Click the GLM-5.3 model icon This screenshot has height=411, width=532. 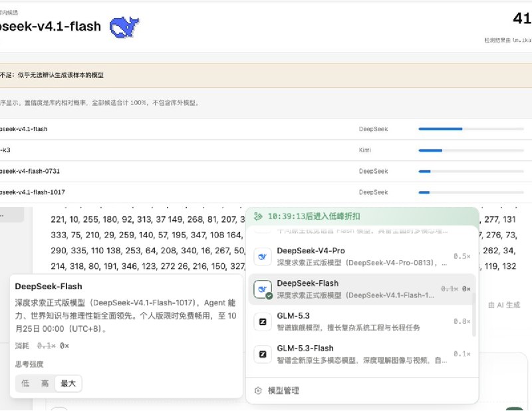263,321
